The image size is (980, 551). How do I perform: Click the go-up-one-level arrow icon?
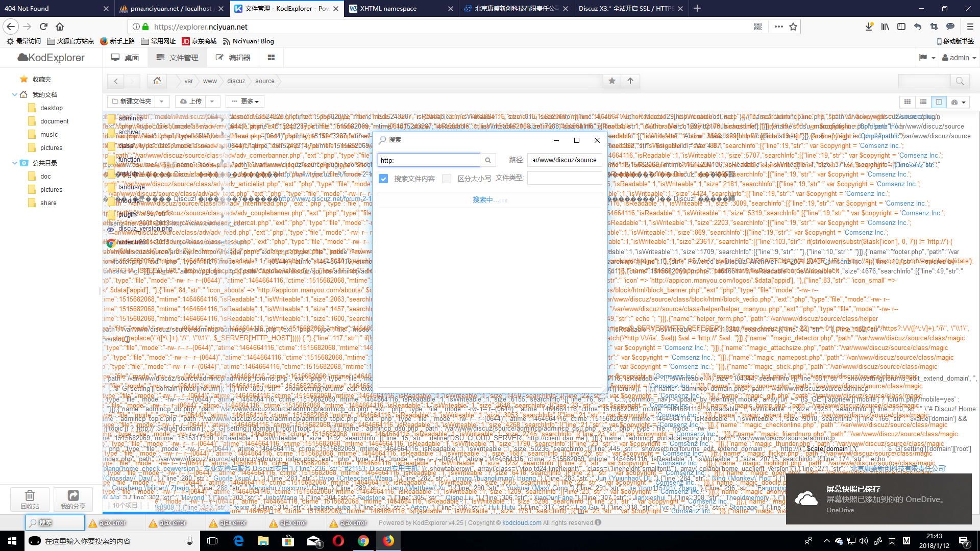point(630,81)
